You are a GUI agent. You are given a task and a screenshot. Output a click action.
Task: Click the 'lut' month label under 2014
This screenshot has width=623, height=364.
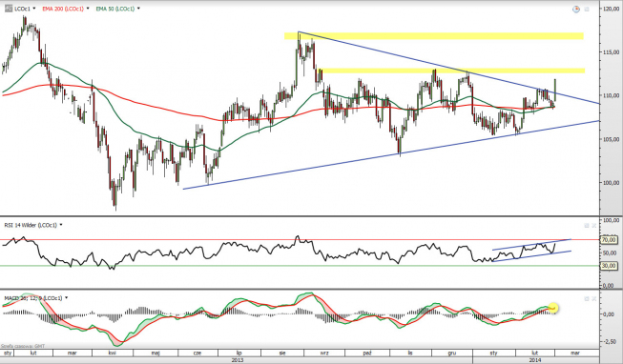click(x=535, y=353)
